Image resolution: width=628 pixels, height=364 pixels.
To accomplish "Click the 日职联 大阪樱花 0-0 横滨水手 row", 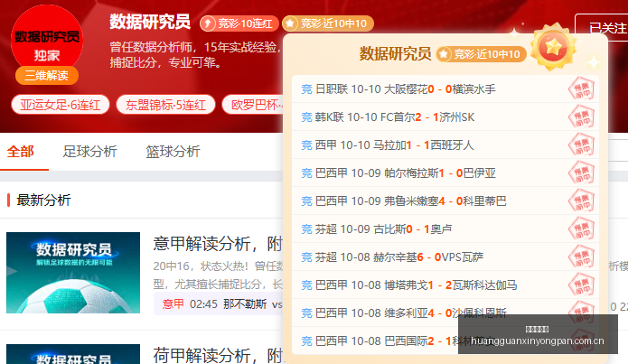I will point(445,89).
